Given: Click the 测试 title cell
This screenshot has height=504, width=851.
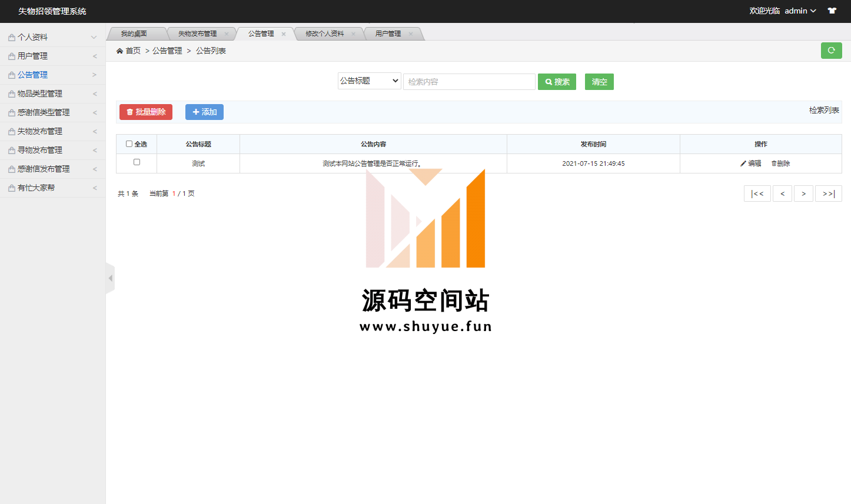Looking at the screenshot, I should tap(198, 163).
